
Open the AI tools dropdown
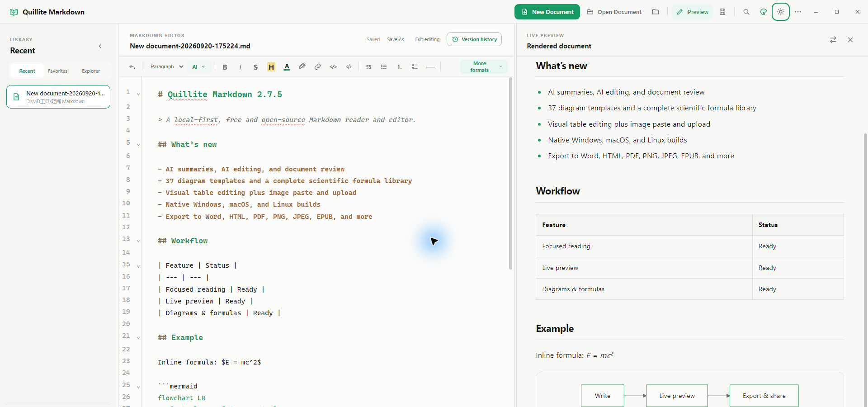(198, 67)
